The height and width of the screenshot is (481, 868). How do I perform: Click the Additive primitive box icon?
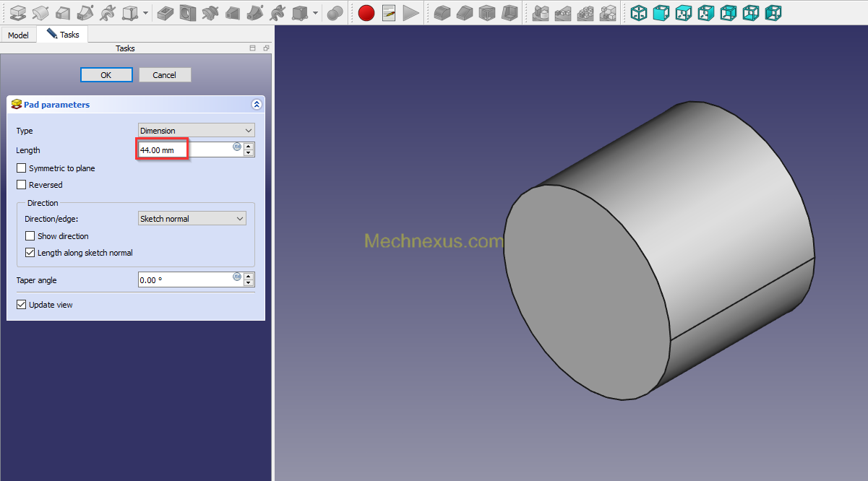pos(130,12)
